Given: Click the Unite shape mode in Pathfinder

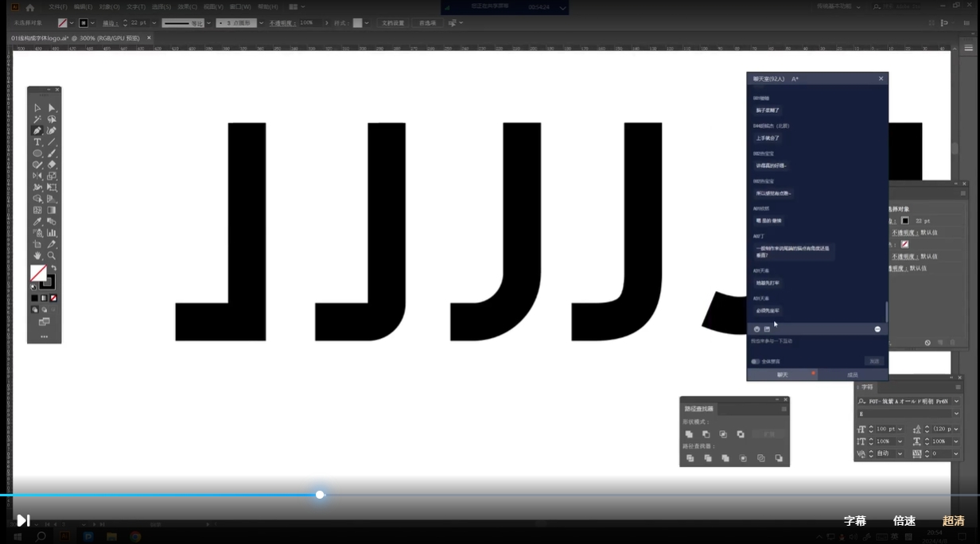Looking at the screenshot, I should pyautogui.click(x=689, y=434).
